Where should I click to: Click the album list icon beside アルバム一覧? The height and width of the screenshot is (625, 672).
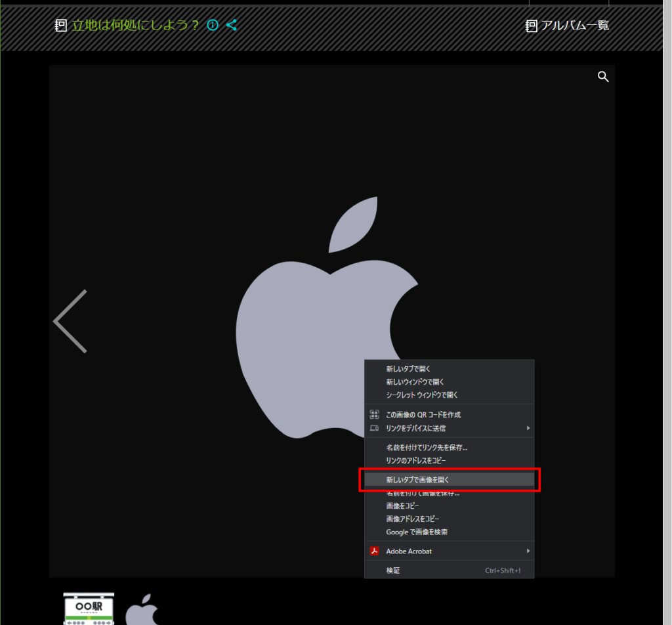pyautogui.click(x=532, y=26)
